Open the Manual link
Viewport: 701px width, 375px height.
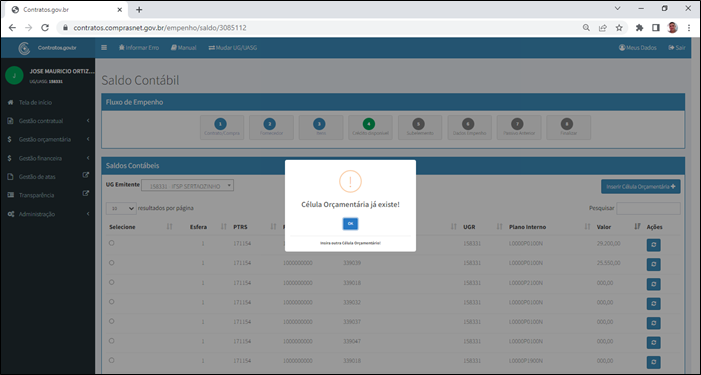click(183, 47)
